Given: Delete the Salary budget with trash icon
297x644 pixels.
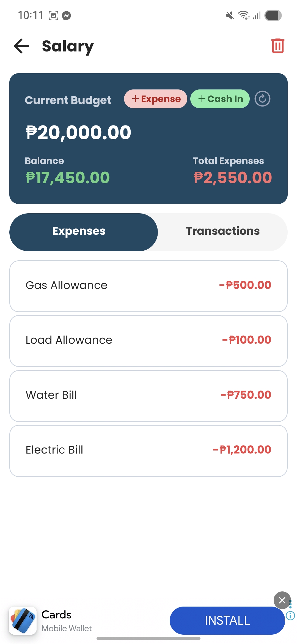Looking at the screenshot, I should [277, 46].
